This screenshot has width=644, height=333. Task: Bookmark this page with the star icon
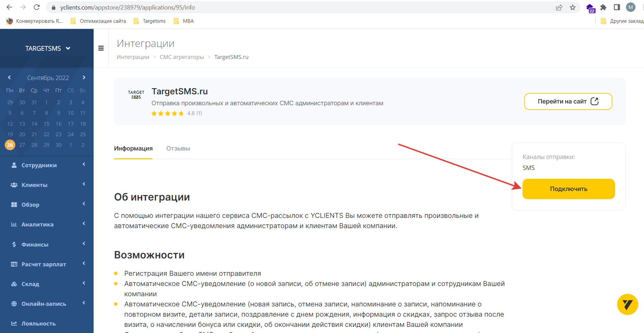pyautogui.click(x=573, y=7)
